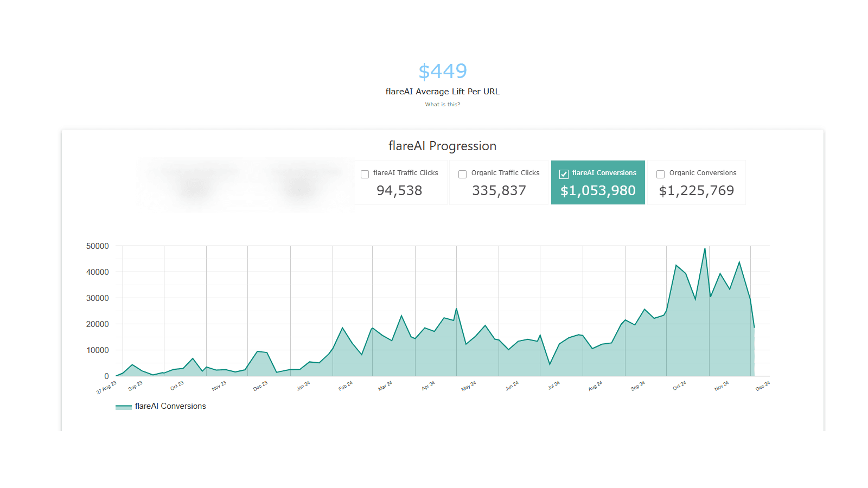868x488 pixels.
Task: Select the 94,538 flareAI Traffic Clicks total
Action: coord(400,190)
